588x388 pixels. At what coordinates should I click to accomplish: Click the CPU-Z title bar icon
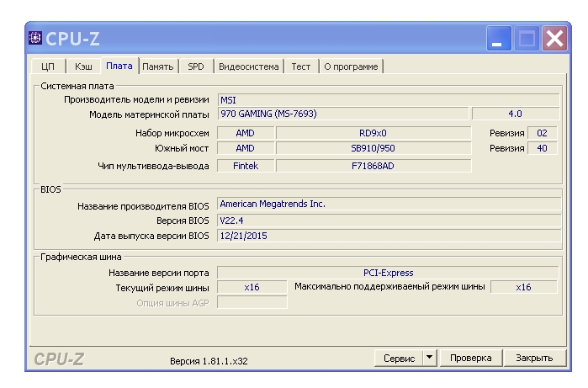(36, 38)
